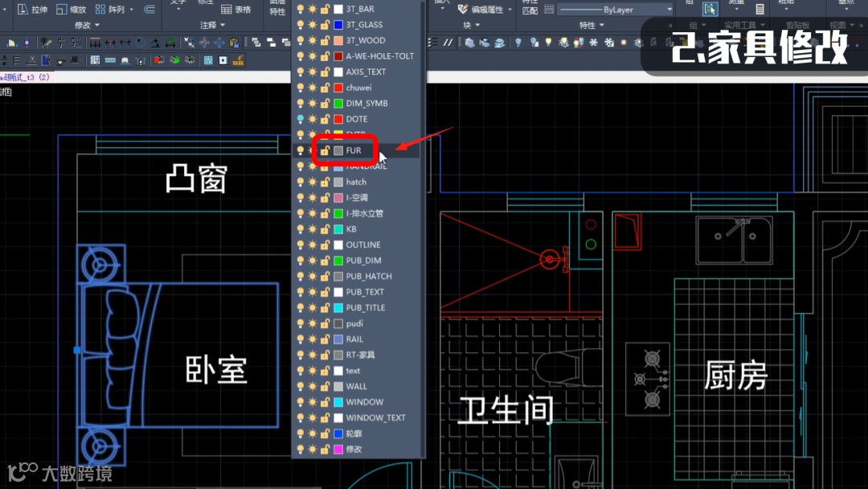Lock layer hatch via its padlock
Screen dimensions: 868x489
325,182
